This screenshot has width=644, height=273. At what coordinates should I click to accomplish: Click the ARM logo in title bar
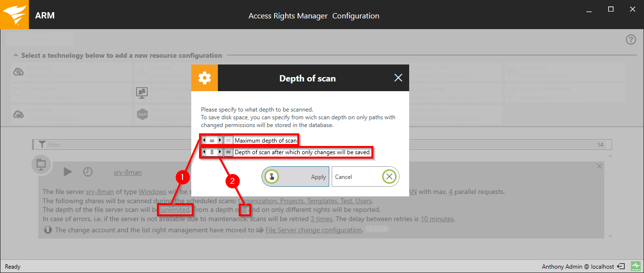point(15,15)
